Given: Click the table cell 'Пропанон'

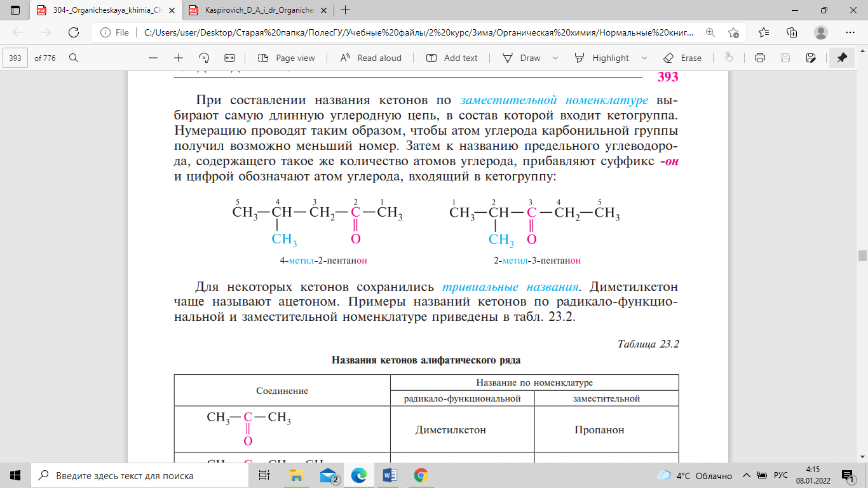Looking at the screenshot, I should pyautogui.click(x=599, y=430).
